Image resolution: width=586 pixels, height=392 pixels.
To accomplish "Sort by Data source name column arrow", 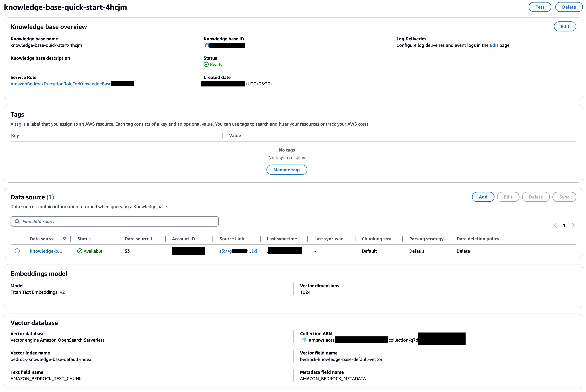I will pos(65,239).
